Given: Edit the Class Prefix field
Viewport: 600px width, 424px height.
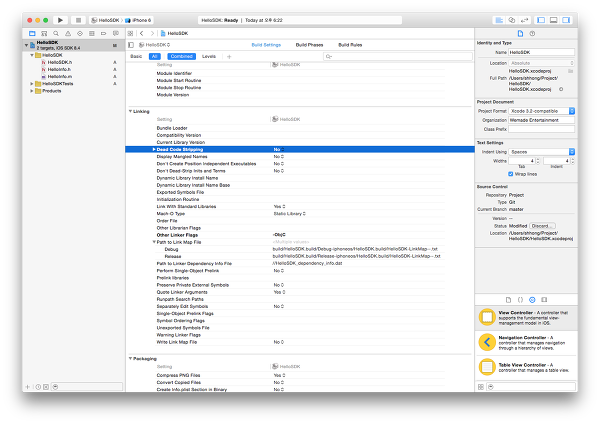Looking at the screenshot, I should coord(541,129).
